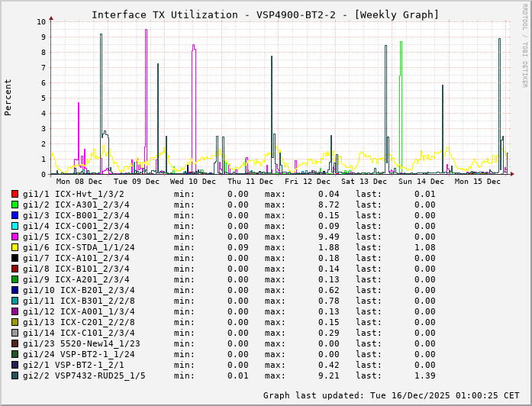Viewport: 532px width, 406px height.
Task: Click legend label gi1/6 ICX-STDA_1/1/24
Action: (79, 247)
